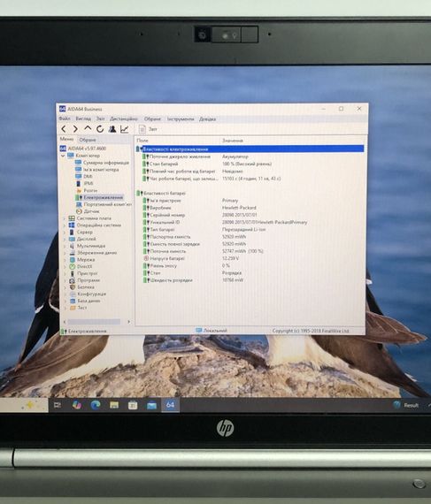This screenshot has width=431, height=504.
Task: Select the Мультимедіа icon in tree
Action: [72, 246]
